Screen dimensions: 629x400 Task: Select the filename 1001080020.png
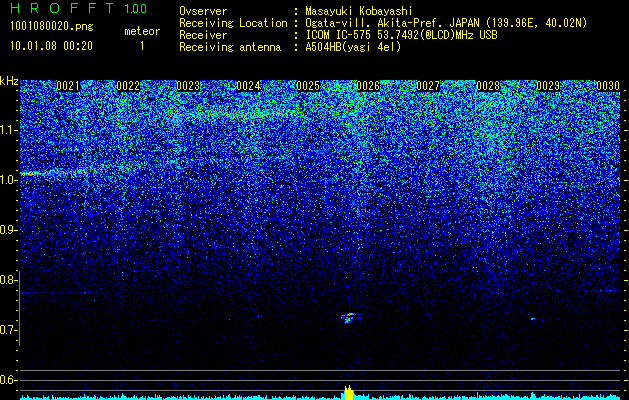(52, 26)
